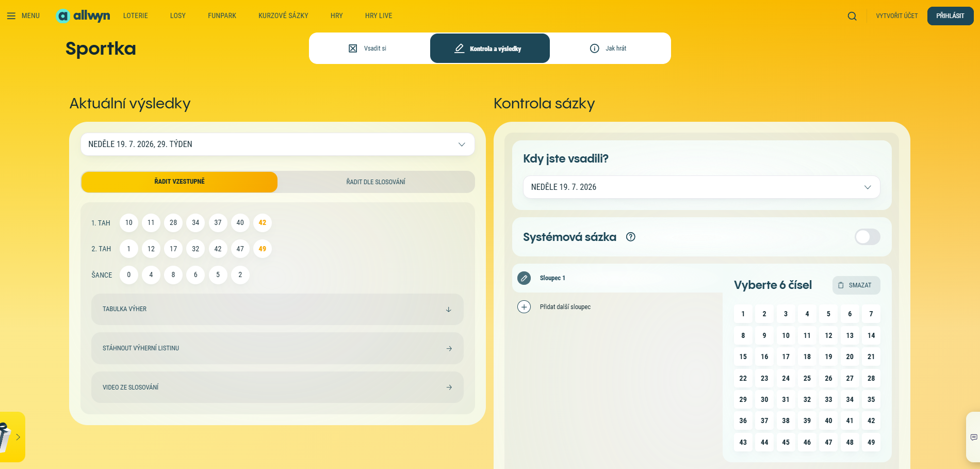Switch to the Kontrola a výsledky tab

(490, 48)
